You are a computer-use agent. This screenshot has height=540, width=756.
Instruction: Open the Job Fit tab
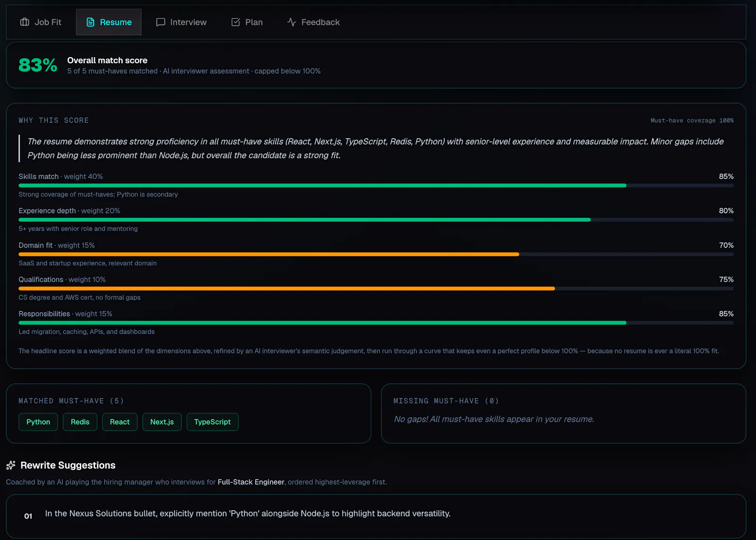(41, 22)
